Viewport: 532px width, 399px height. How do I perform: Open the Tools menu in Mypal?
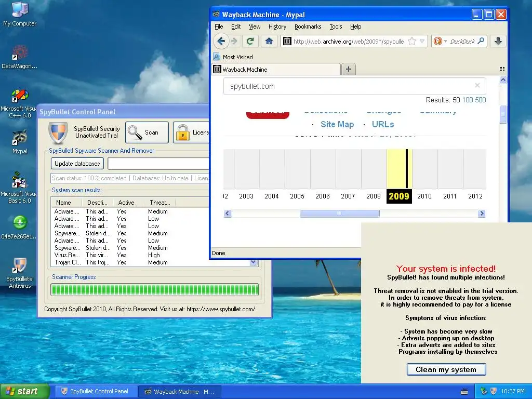(336, 26)
